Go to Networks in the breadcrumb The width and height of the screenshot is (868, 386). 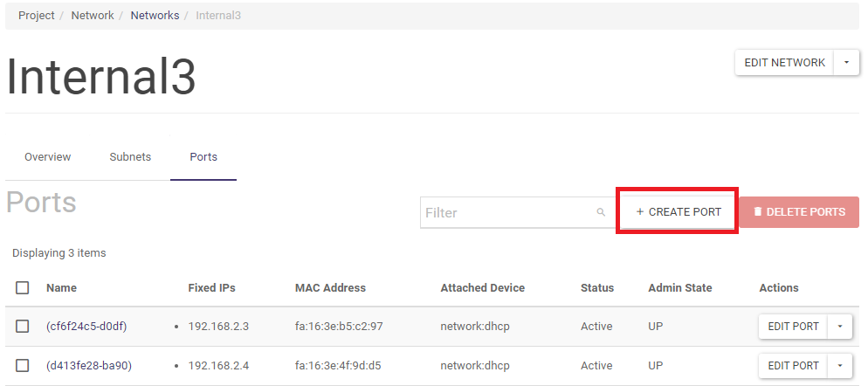155,16
